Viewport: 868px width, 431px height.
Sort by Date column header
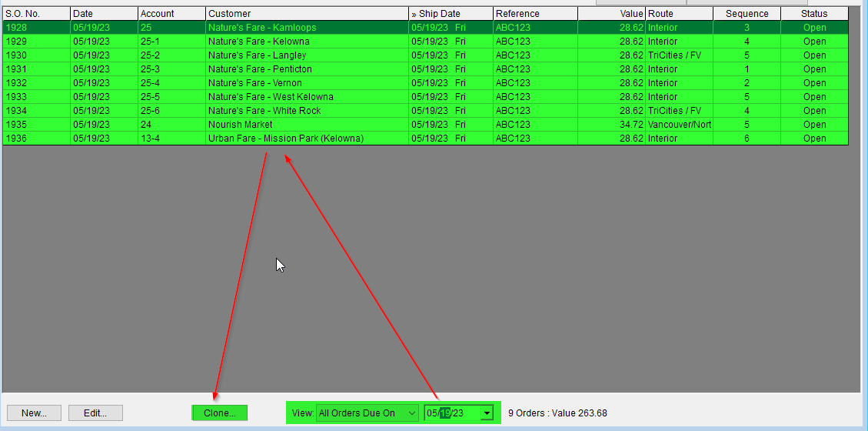click(x=104, y=13)
